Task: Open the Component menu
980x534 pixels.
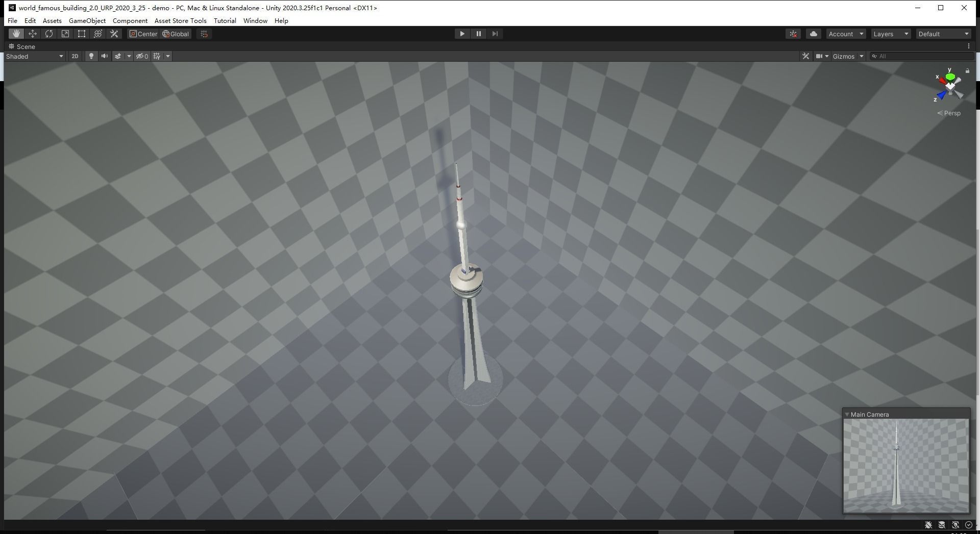Action: 130,20
